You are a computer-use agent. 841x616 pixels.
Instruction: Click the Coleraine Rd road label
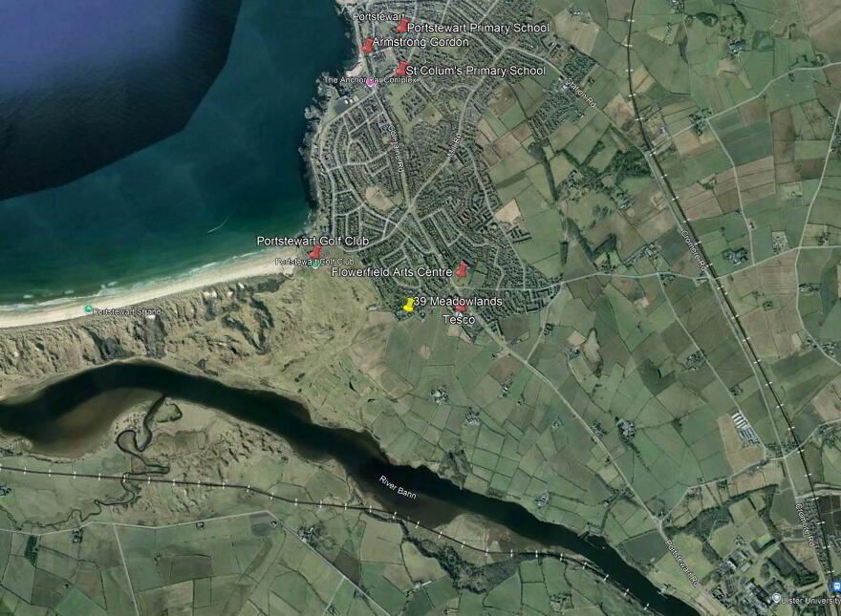click(x=396, y=148)
